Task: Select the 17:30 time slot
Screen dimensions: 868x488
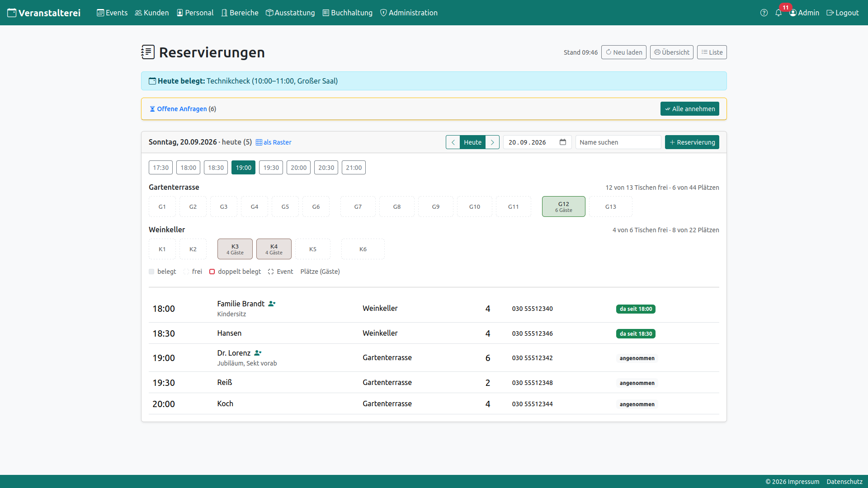Action: coord(160,167)
